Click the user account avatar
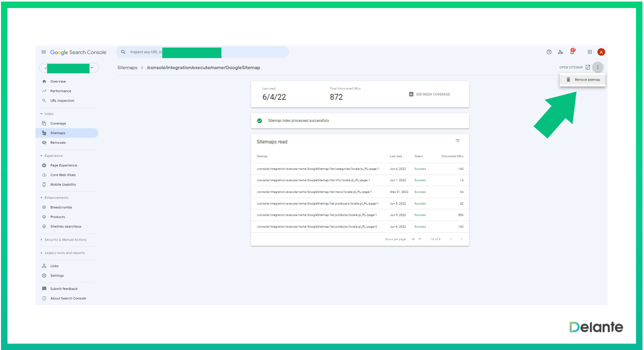 tap(601, 52)
